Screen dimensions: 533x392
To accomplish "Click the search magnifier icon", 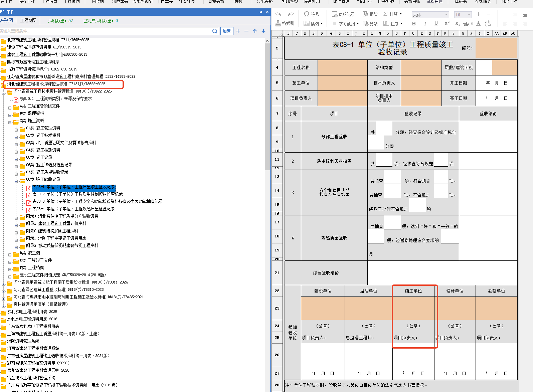I will (x=215, y=31).
